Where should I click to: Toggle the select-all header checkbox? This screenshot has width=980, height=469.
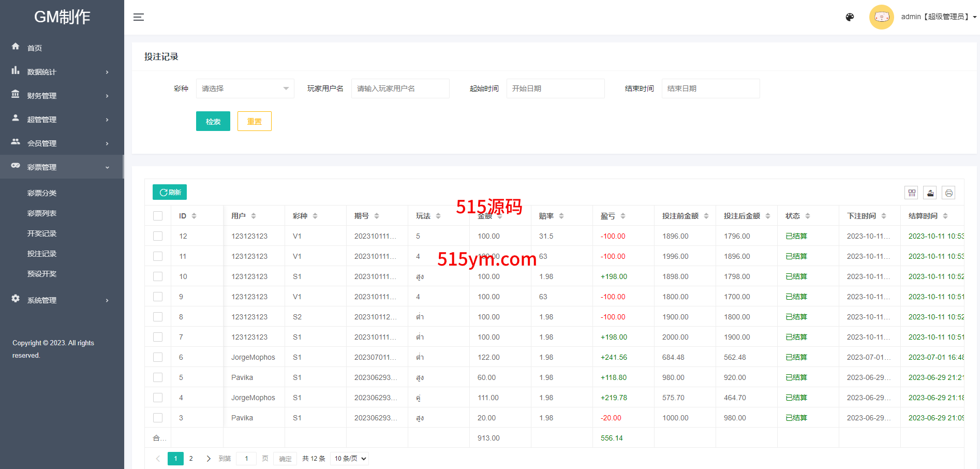click(158, 216)
